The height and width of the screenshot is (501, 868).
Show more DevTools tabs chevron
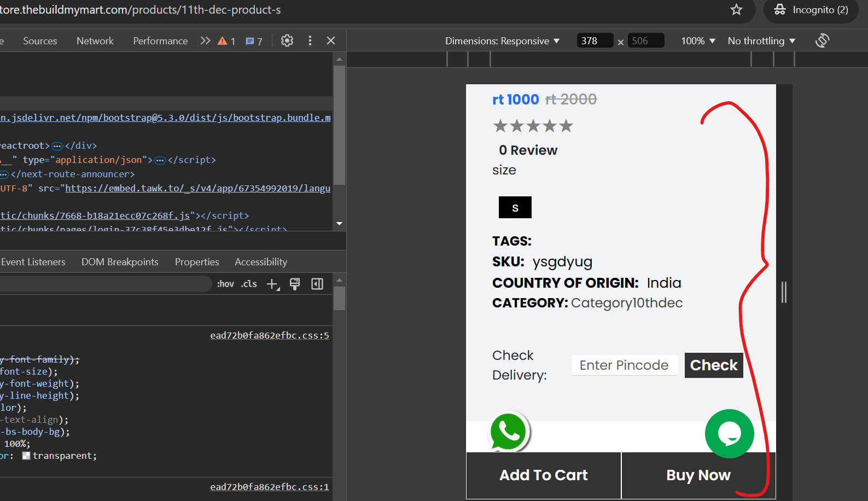coord(205,41)
